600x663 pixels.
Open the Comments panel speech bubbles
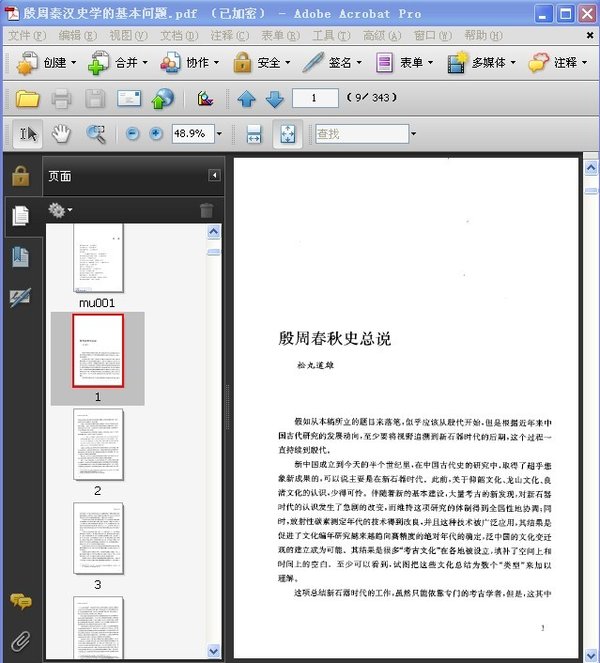pos(20,601)
